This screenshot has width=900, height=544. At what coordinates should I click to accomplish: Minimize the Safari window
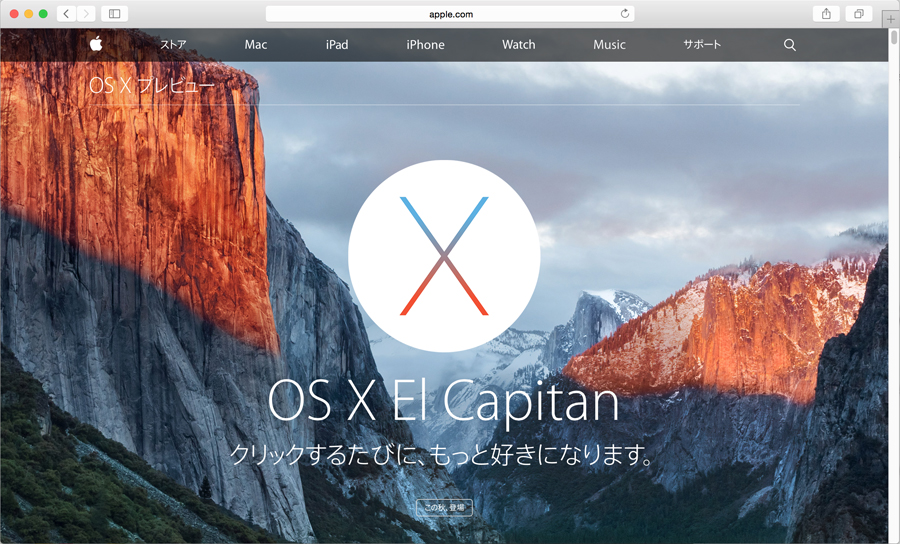pyautogui.click(x=29, y=14)
